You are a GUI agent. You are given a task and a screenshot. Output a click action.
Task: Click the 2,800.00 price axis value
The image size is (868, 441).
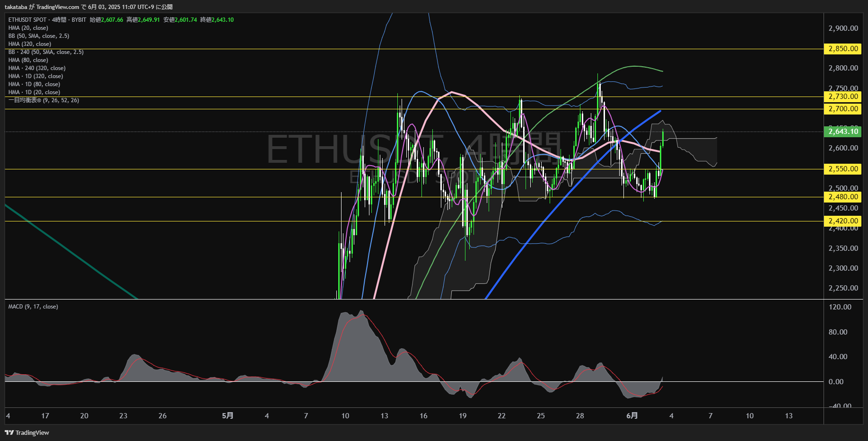point(843,68)
